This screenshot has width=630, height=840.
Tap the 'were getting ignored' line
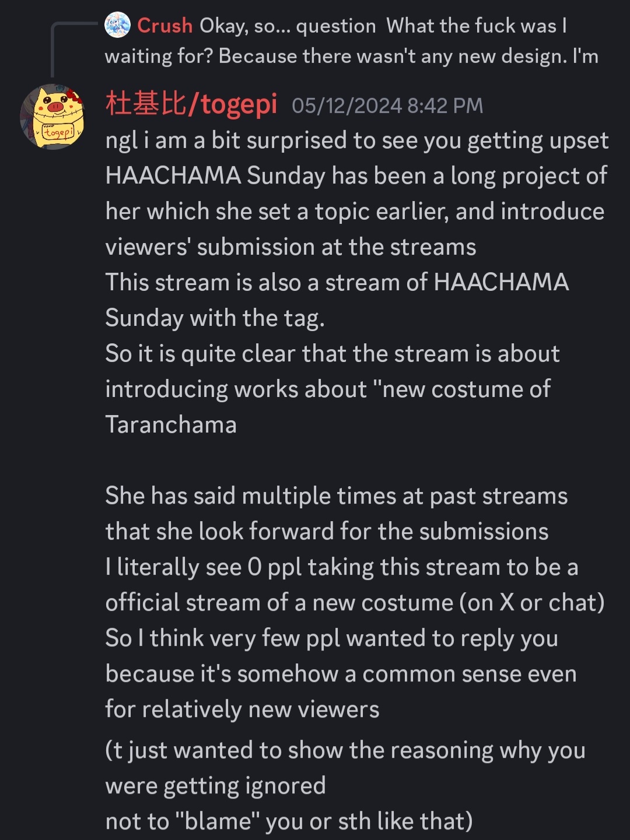tap(215, 786)
